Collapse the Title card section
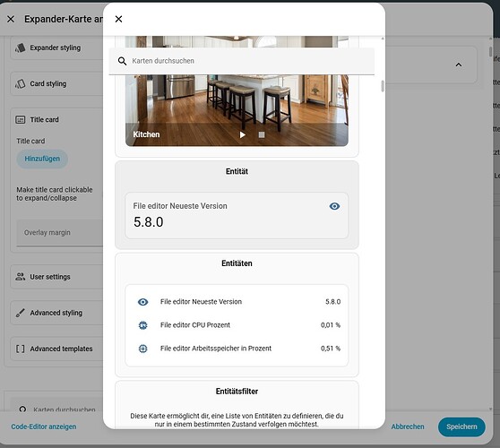Viewport: 500px width, 448px height. [x=56, y=120]
